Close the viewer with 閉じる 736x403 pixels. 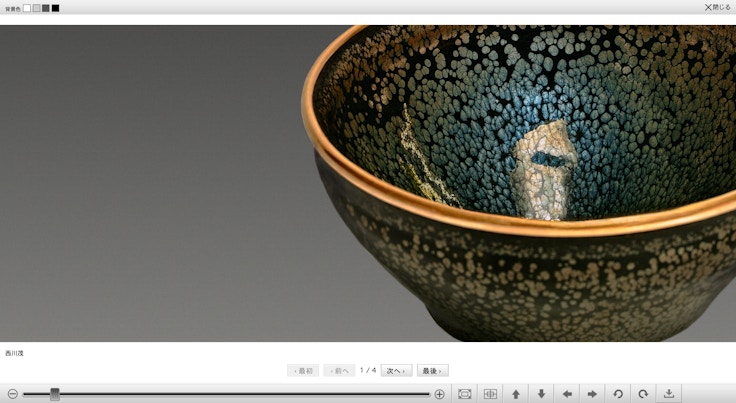pyautogui.click(x=717, y=7)
